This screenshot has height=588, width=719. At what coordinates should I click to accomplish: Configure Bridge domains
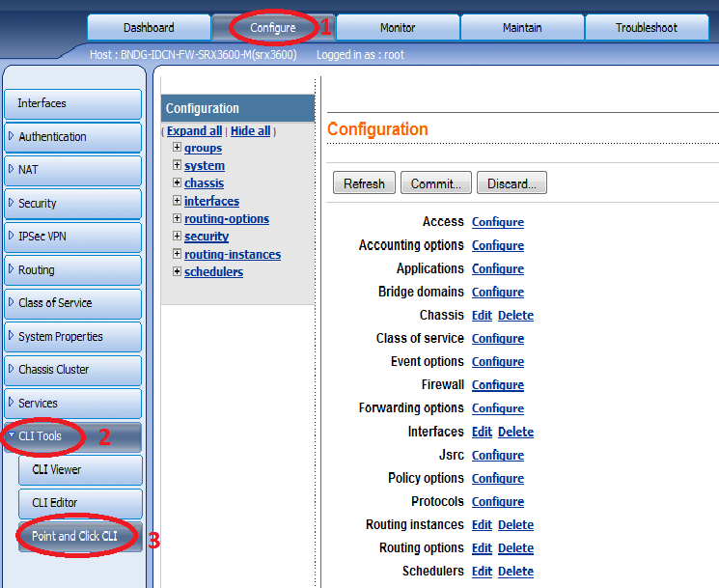498,293
